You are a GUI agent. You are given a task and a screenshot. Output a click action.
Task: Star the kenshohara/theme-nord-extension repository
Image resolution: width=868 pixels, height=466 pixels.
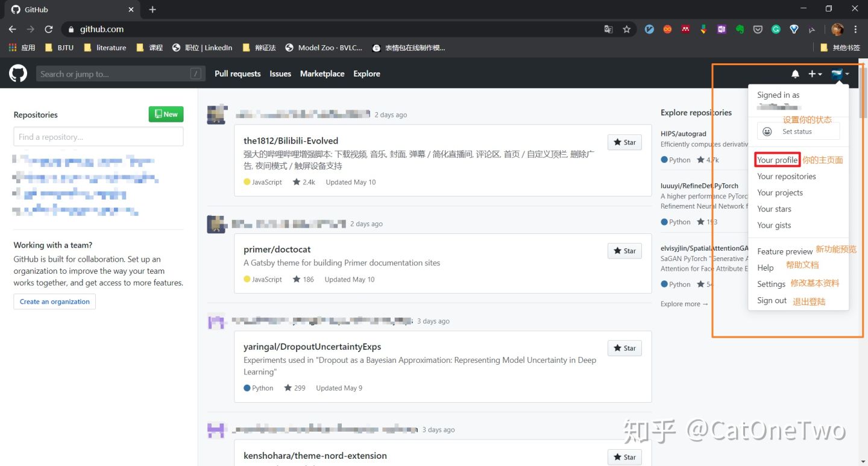624,457
